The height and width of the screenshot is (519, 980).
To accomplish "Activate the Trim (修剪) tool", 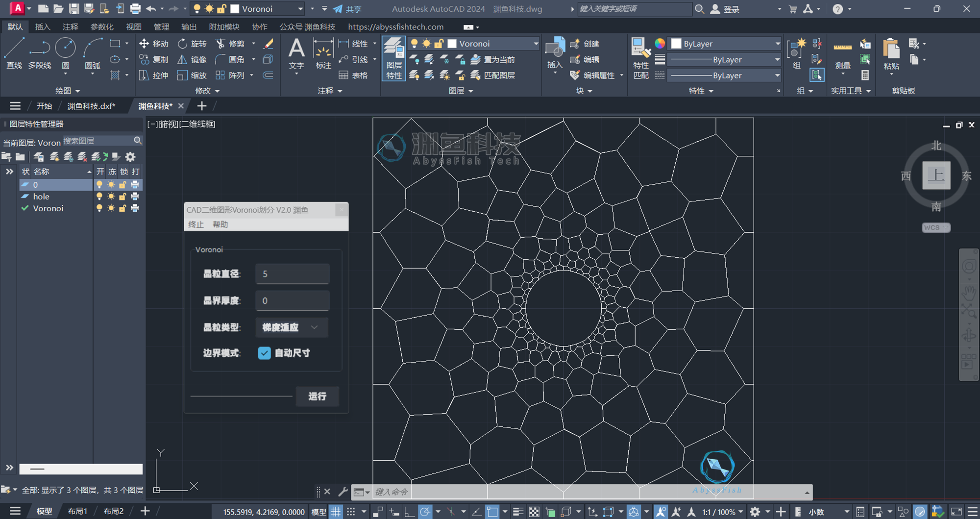I will (x=230, y=44).
